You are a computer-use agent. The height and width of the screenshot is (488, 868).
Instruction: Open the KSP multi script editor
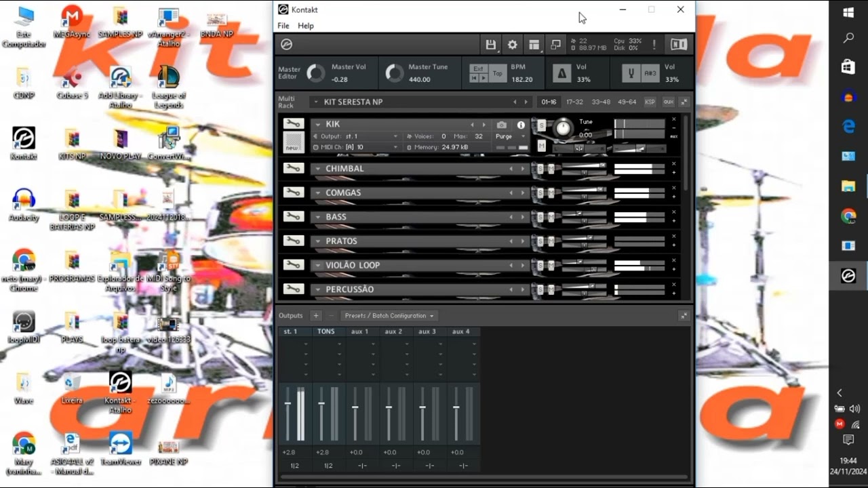pos(650,102)
